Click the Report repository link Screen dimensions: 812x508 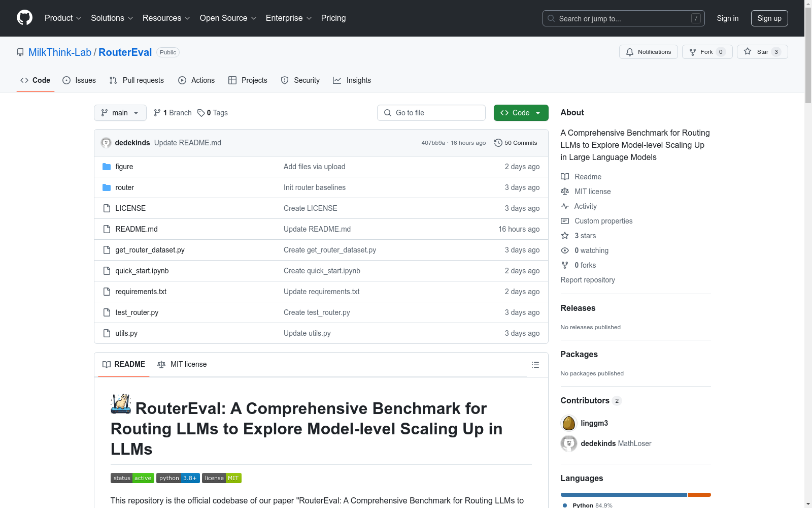[x=588, y=280]
